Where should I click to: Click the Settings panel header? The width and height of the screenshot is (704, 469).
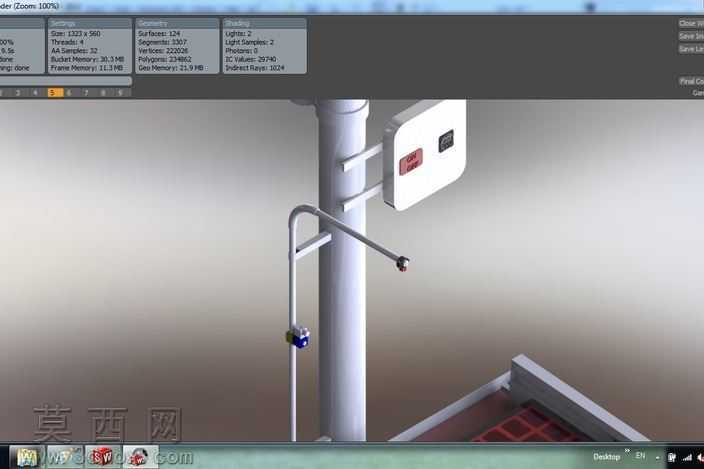[90, 23]
